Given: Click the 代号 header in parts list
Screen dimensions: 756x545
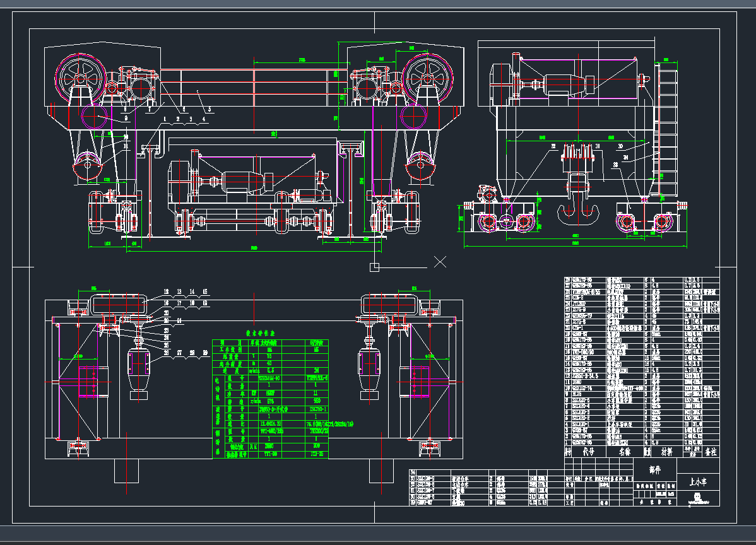Looking at the screenshot, I should pos(588,452).
